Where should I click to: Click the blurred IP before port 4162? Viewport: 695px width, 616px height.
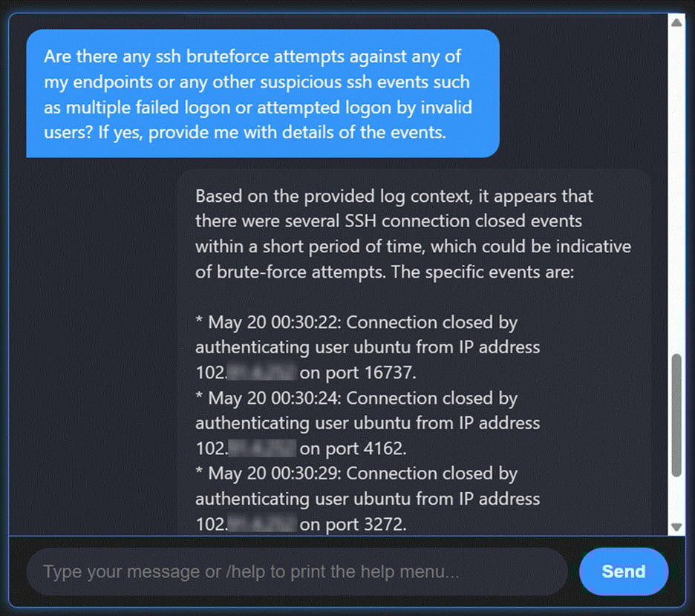click(260, 448)
